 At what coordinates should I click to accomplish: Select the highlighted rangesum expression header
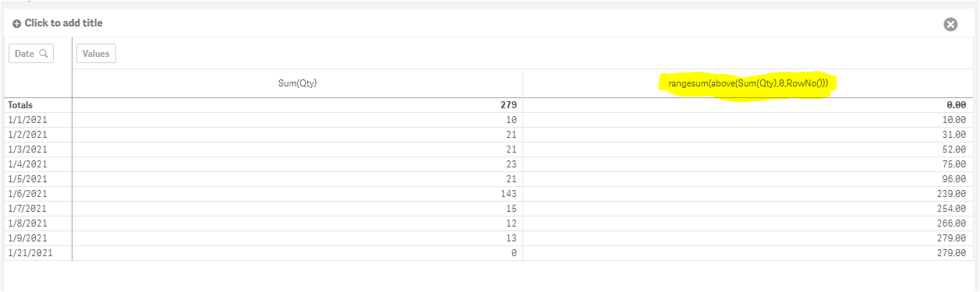pos(748,83)
